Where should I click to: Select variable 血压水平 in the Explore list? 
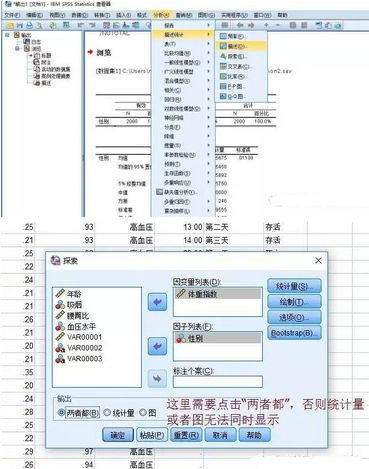(x=76, y=326)
